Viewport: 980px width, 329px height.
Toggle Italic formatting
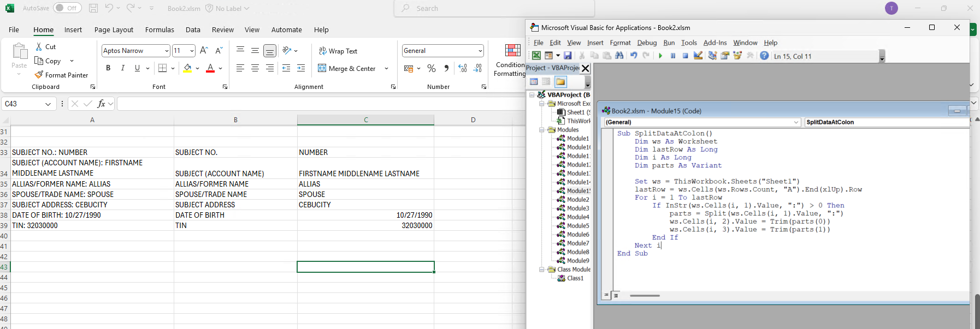click(x=123, y=68)
